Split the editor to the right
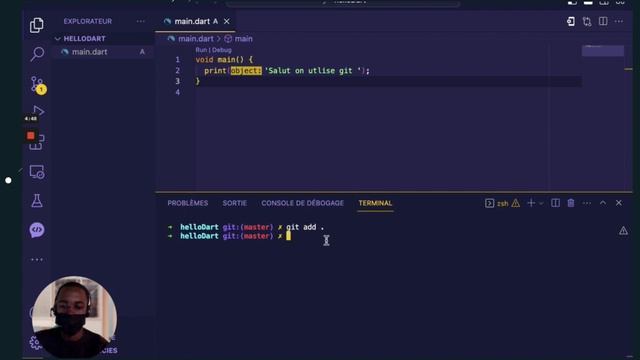Screen dimensions: 640x360 point(603,21)
